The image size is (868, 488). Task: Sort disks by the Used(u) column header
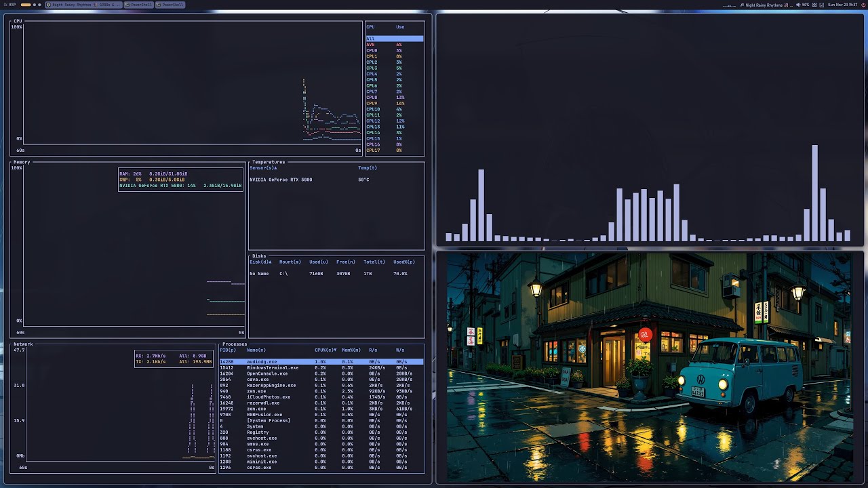[319, 262]
